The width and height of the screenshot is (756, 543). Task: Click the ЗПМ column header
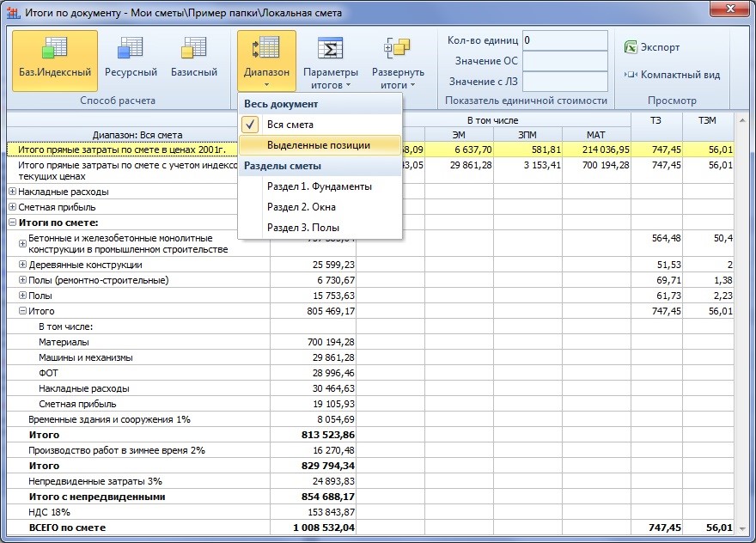point(527,135)
